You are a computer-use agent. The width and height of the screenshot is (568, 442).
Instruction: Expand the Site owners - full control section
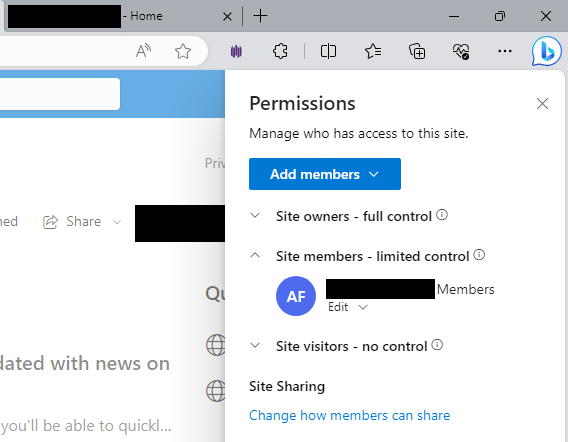[x=255, y=216]
